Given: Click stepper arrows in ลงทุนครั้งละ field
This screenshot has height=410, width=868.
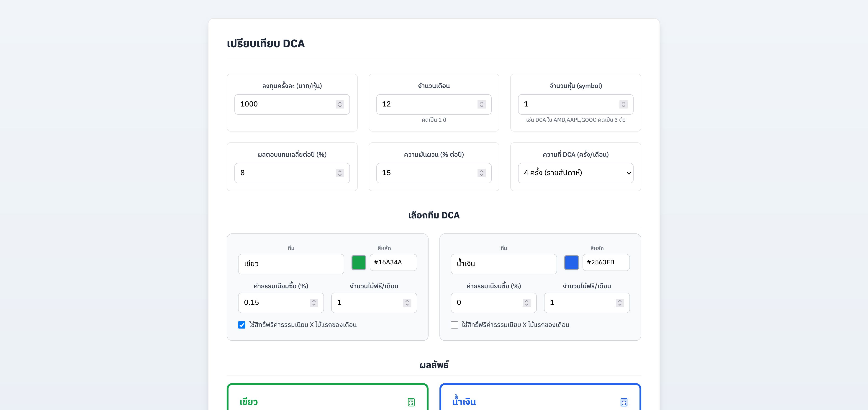Looking at the screenshot, I should coord(340,104).
